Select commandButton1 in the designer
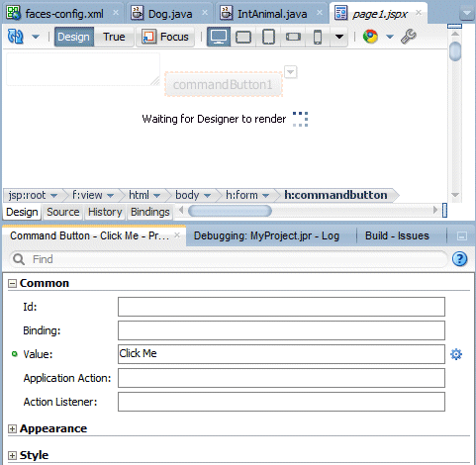 [x=224, y=84]
